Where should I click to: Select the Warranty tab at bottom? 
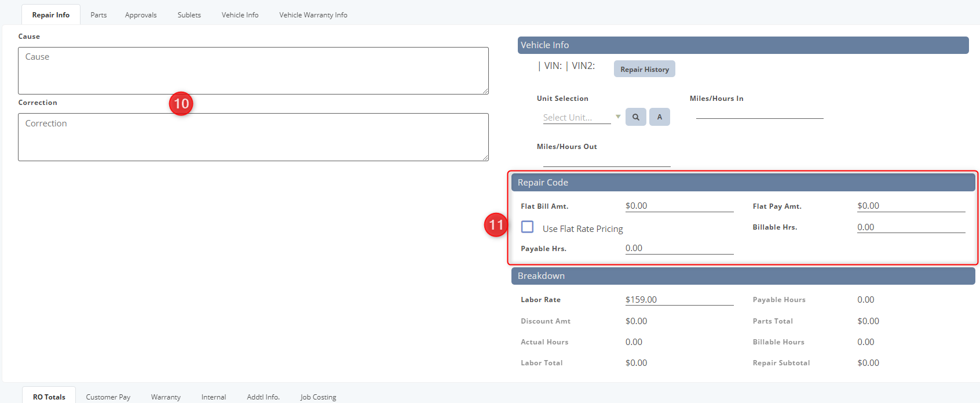tap(166, 397)
